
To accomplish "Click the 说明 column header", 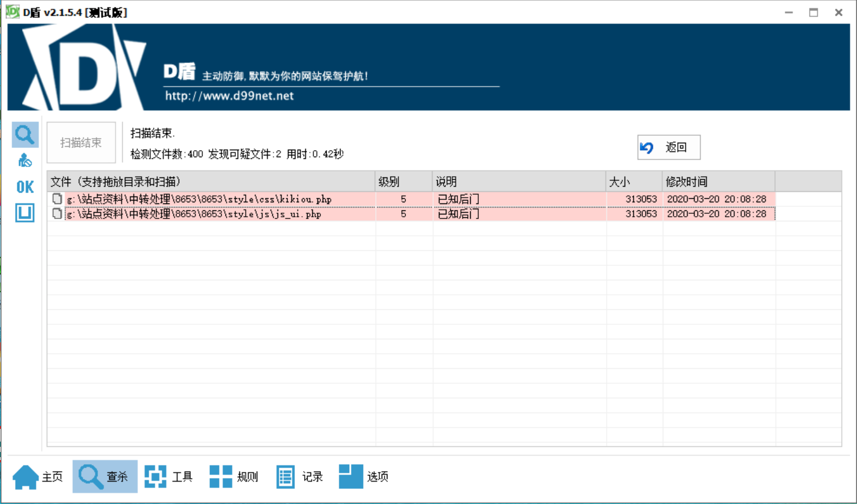I will tap(518, 181).
